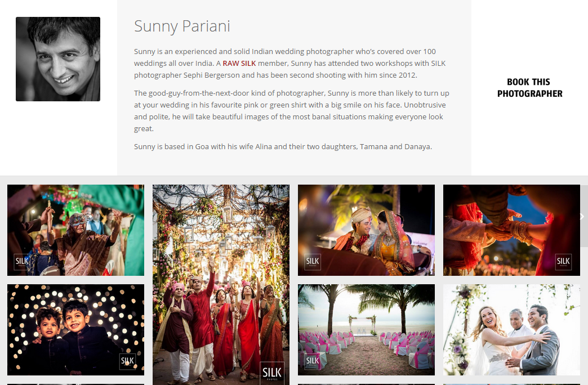Click SILK watermark on laughing bride photo
Screen dimensions: 588x385
[x=457, y=361]
